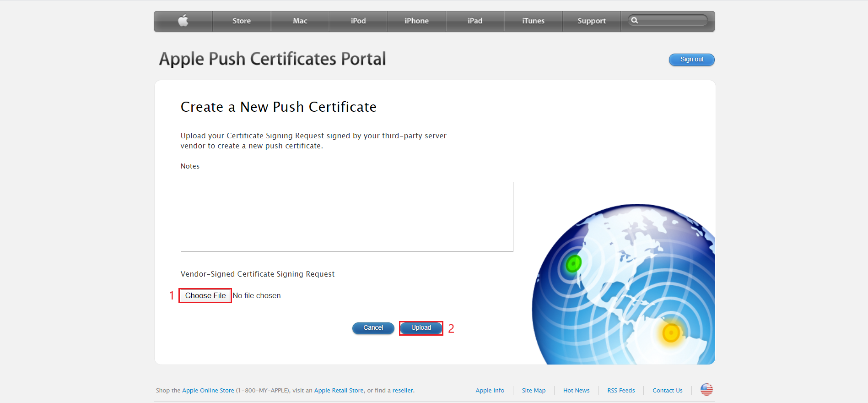
Task: Open the RSS Feeds footer link
Action: coord(621,391)
